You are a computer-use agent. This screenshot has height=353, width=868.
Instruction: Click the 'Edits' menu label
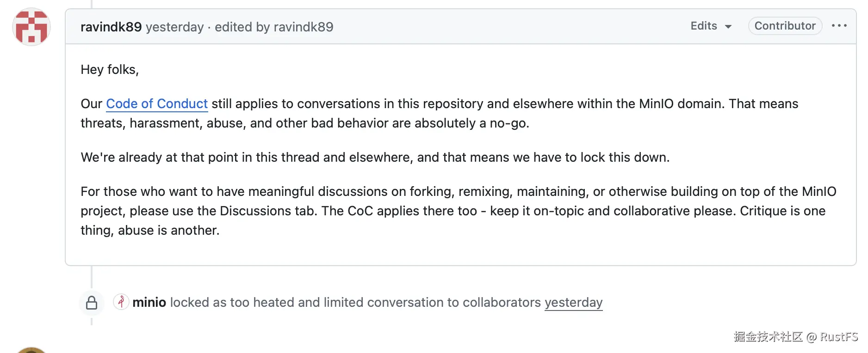click(x=703, y=26)
